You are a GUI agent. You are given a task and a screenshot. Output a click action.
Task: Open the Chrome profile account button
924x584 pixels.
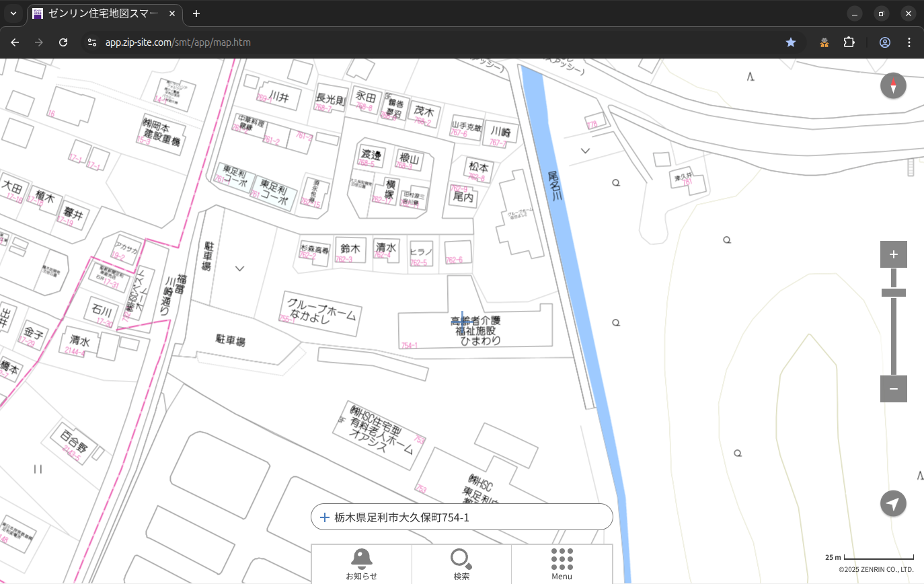(x=884, y=42)
